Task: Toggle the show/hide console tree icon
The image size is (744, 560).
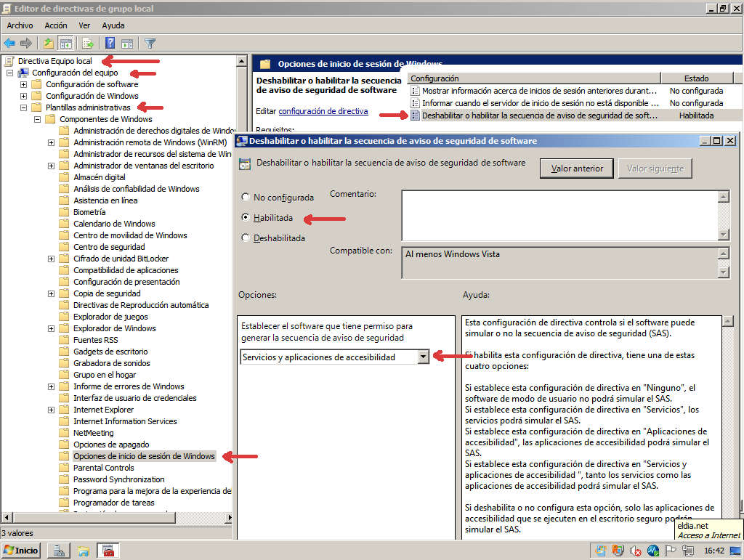Action: [66, 43]
